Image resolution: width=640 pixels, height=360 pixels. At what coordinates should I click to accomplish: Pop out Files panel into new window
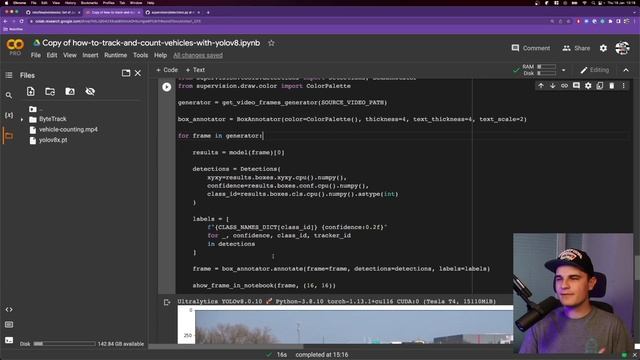click(x=126, y=73)
